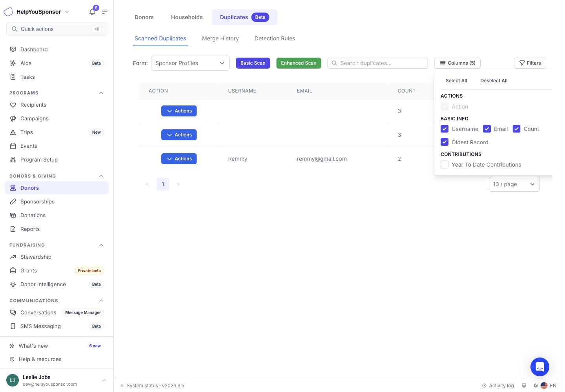The image size is (565, 392).
Task: Open Aida sparkle icon in sidebar
Action: click(x=13, y=63)
